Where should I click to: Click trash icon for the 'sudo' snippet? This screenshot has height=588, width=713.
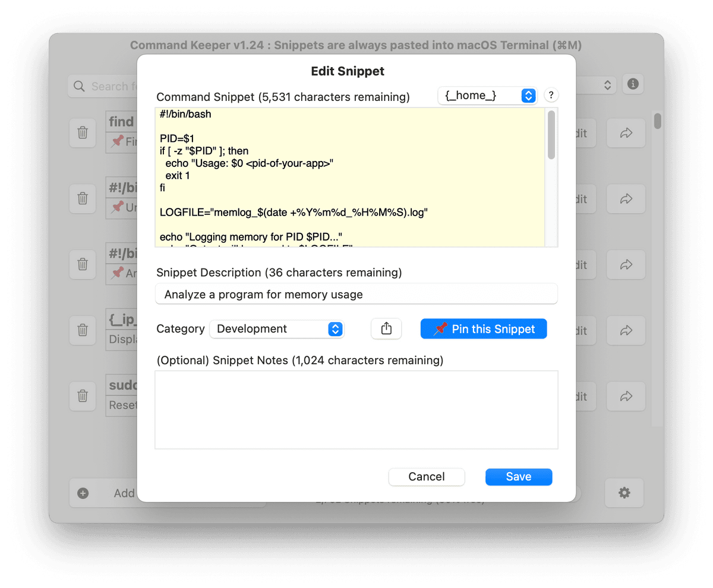tap(83, 396)
